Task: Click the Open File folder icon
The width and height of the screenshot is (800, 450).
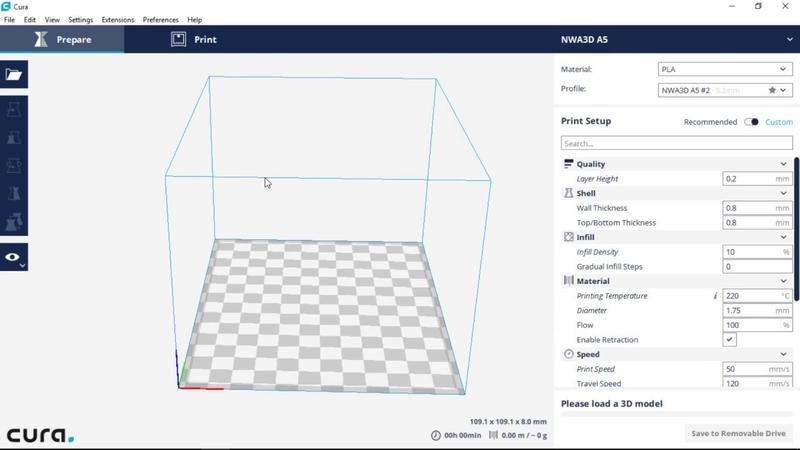Action: point(14,74)
